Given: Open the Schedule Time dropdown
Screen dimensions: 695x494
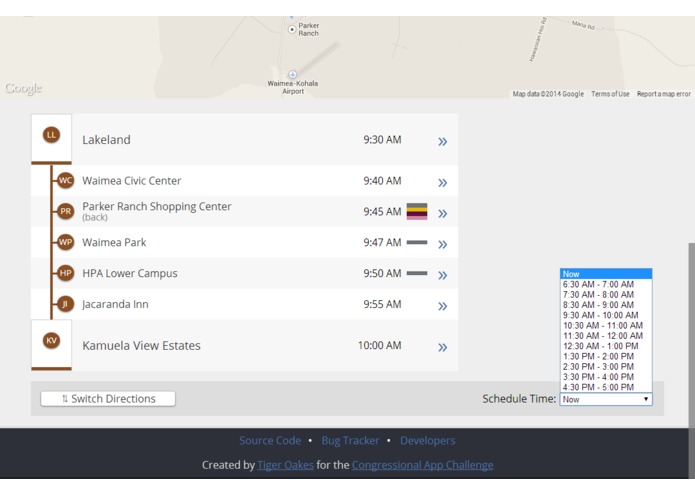Looking at the screenshot, I should pos(606,399).
